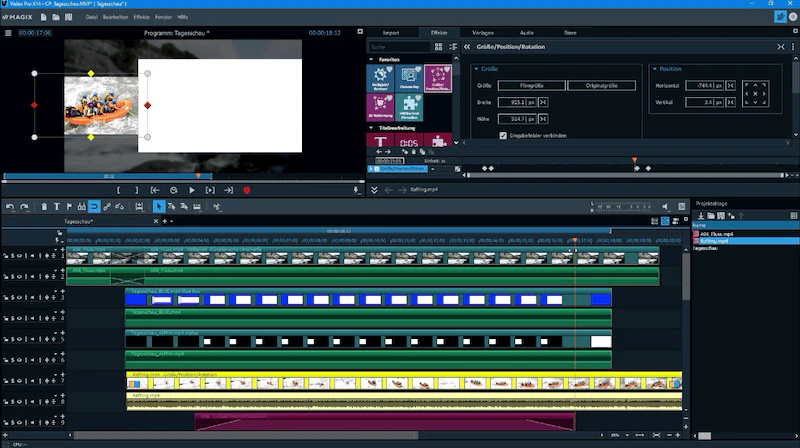Image resolution: width=800 pixels, height=448 pixels.
Task: Start playback in the preview monitor
Action: point(192,190)
